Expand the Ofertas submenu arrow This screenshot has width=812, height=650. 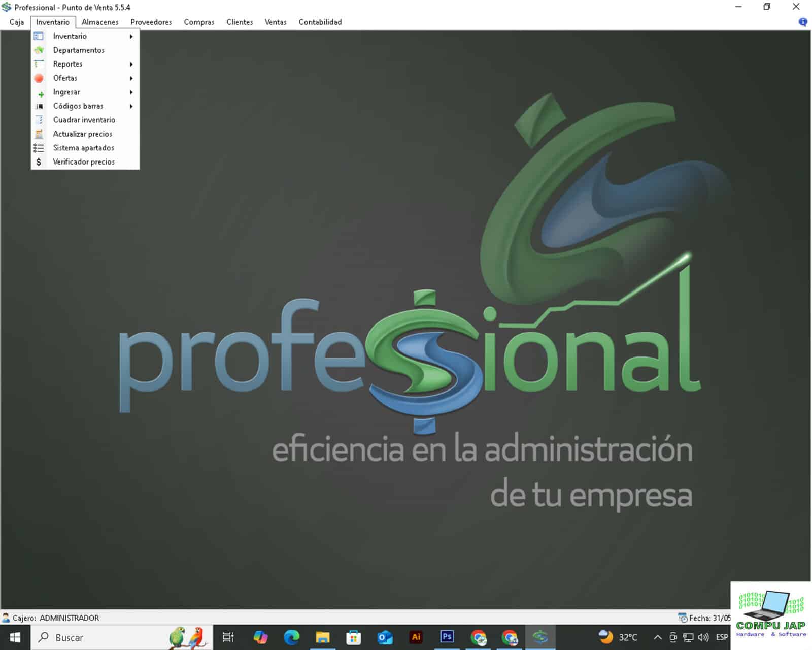tap(131, 78)
